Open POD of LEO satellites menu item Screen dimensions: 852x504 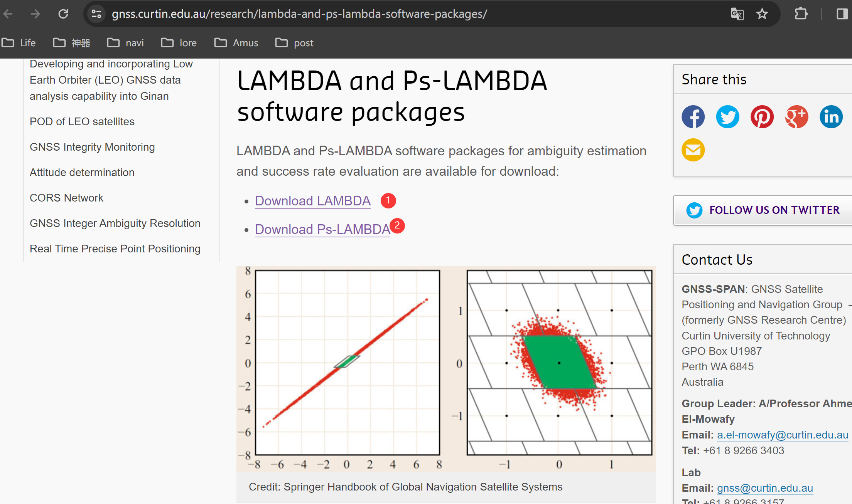pyautogui.click(x=82, y=121)
